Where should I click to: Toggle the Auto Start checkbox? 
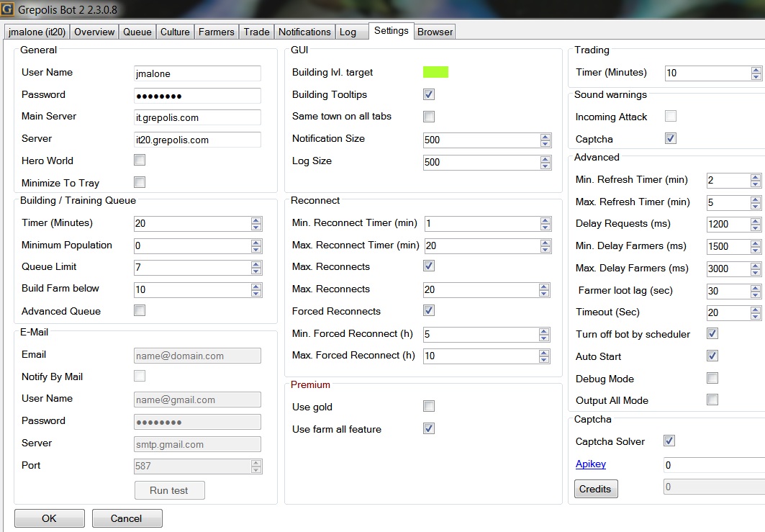tap(712, 356)
